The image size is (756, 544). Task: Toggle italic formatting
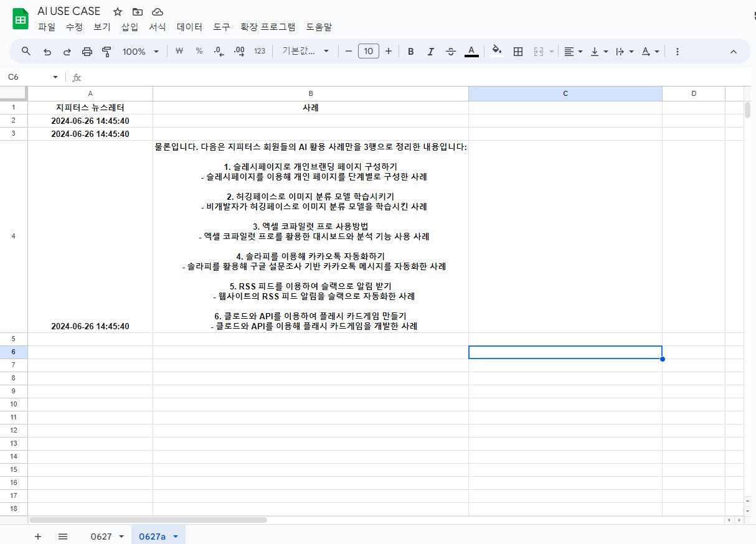430,51
